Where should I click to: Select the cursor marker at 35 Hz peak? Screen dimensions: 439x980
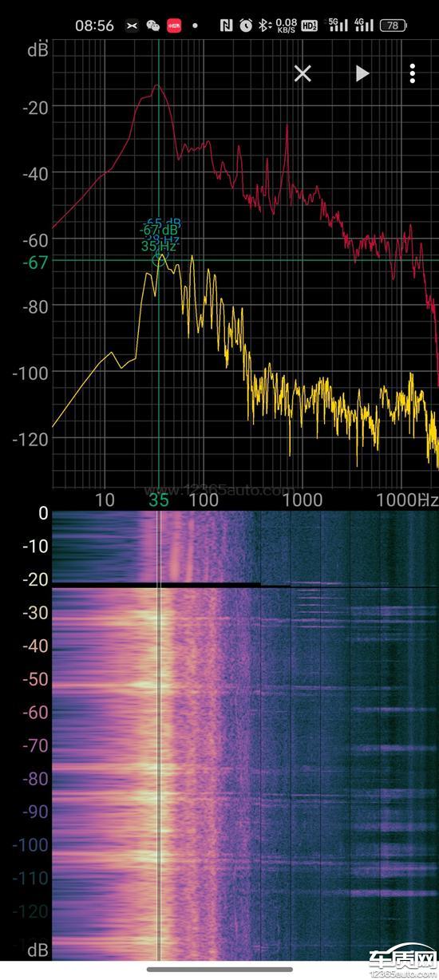point(157,260)
